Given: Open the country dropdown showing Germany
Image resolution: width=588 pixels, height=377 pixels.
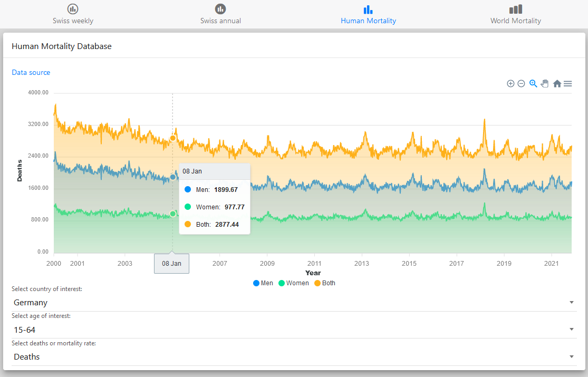Looking at the screenshot, I should (294, 303).
